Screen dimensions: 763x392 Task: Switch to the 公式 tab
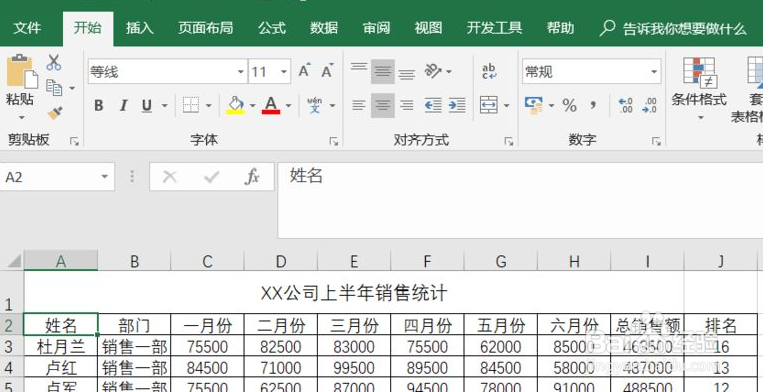pos(272,28)
